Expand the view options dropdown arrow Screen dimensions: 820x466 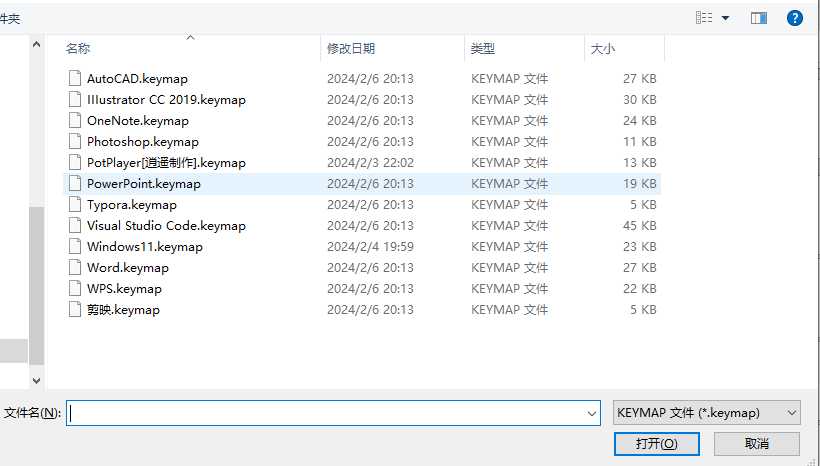[x=725, y=18]
